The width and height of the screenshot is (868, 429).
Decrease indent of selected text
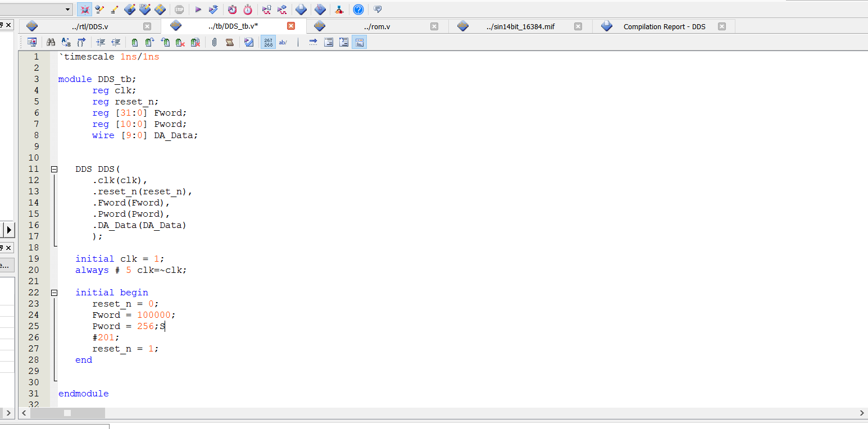point(116,42)
